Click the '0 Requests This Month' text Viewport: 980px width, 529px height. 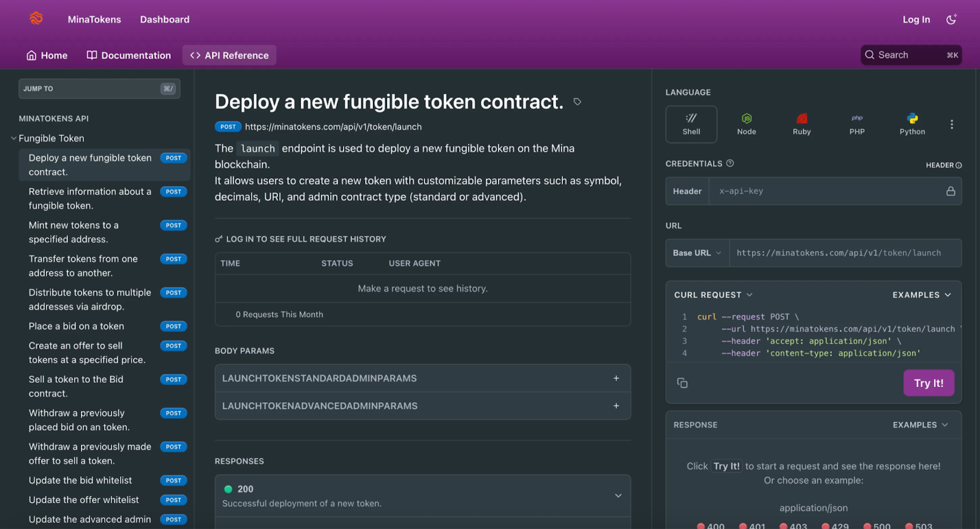279,315
